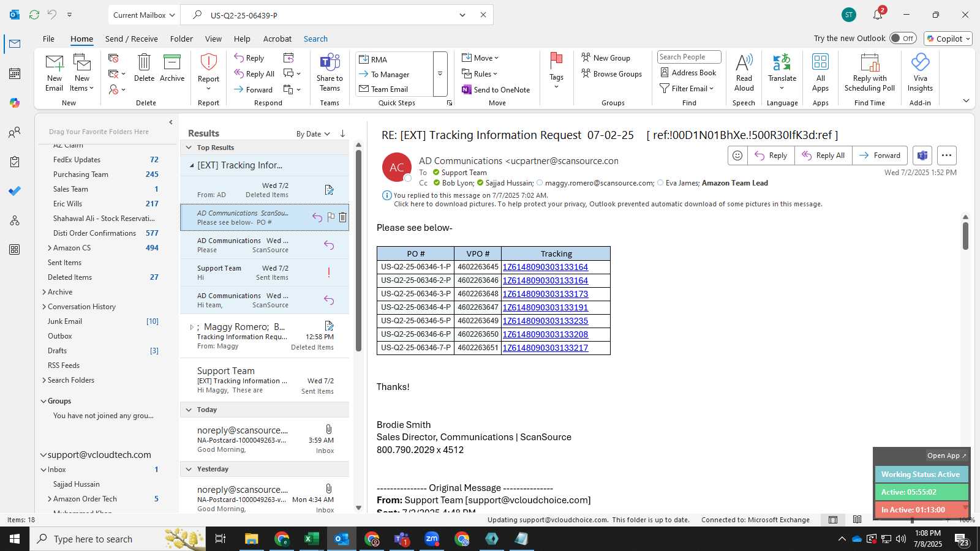Expand the Move dropdown

click(480, 58)
